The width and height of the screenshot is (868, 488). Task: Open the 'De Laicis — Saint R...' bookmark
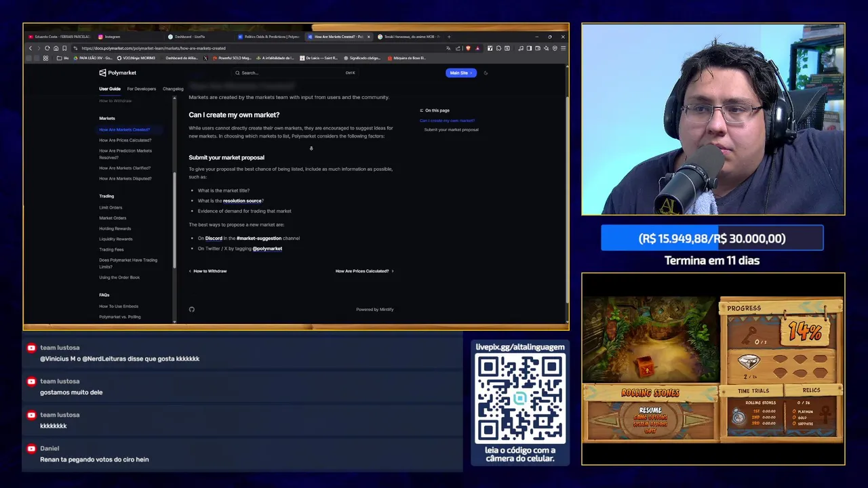[318, 58]
